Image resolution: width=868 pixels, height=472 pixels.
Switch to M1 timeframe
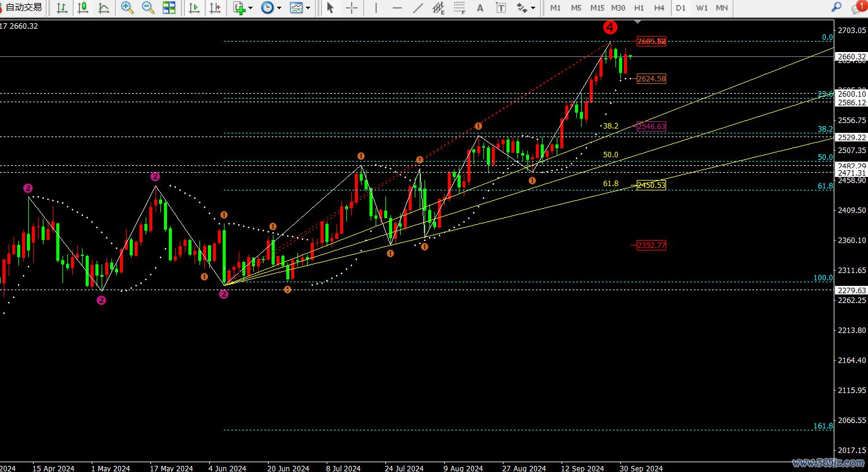[555, 8]
